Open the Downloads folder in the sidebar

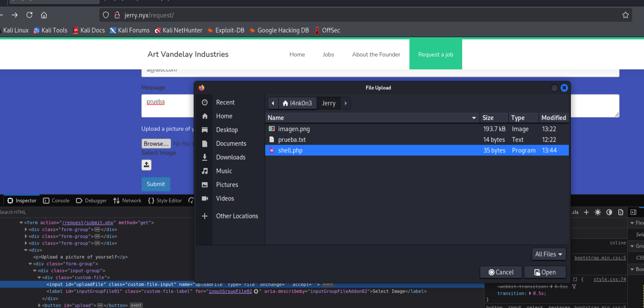(x=230, y=157)
